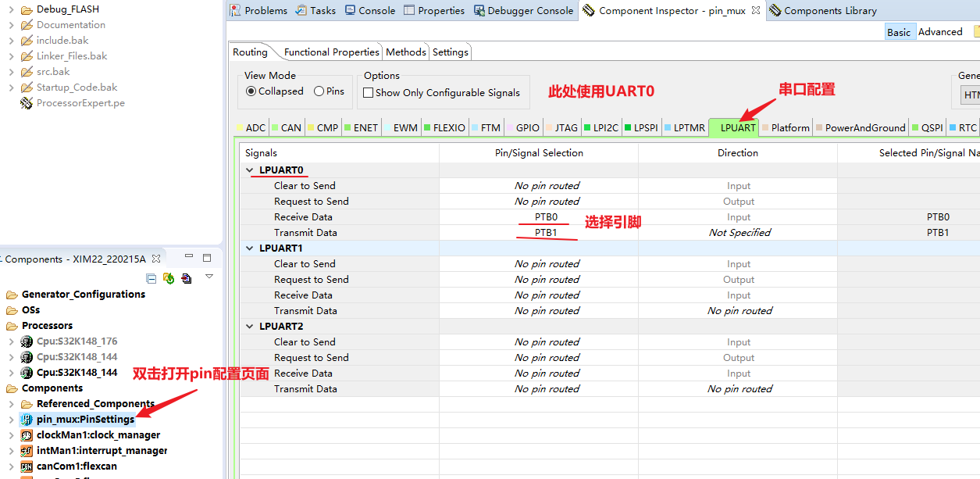Image resolution: width=980 pixels, height=479 pixels.
Task: Select the GPIO peripheral tab
Action: [x=523, y=126]
